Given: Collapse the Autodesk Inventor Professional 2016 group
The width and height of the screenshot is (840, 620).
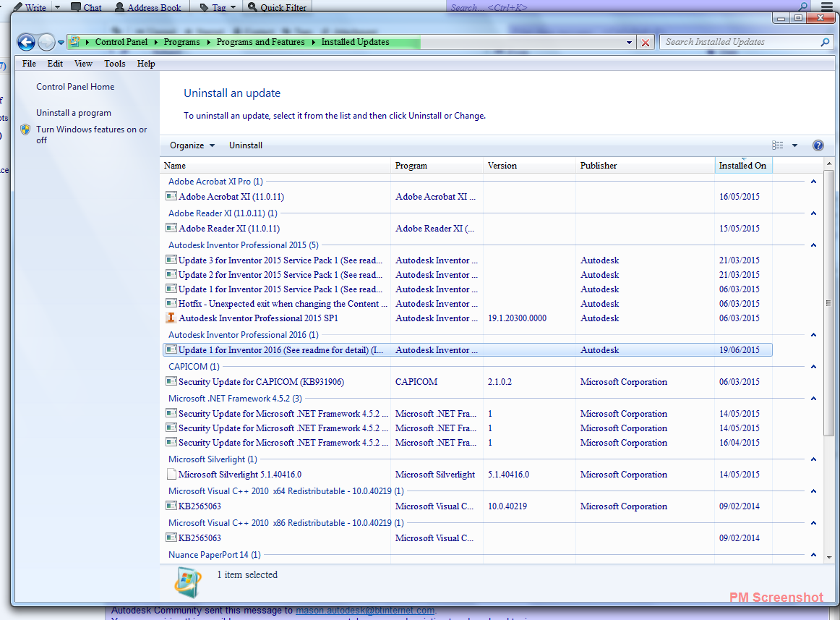Looking at the screenshot, I should (813, 335).
